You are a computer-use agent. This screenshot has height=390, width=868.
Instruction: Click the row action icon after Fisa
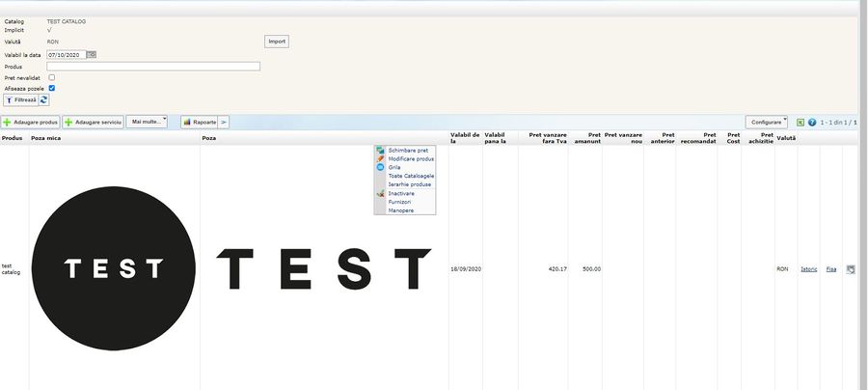click(851, 269)
